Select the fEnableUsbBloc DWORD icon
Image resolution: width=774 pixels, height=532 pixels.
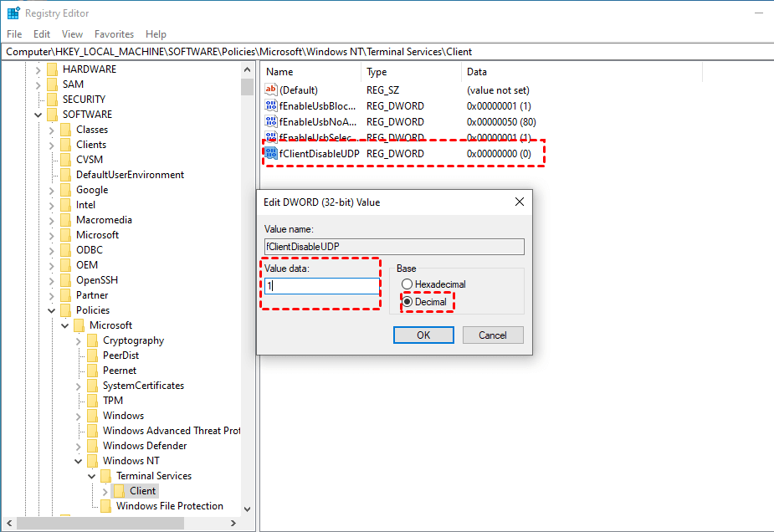(271, 106)
